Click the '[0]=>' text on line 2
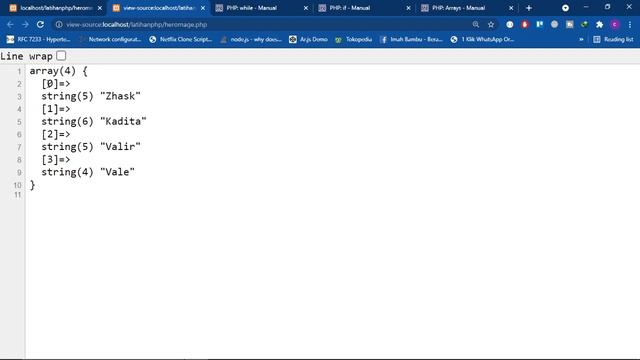The image size is (640, 360). pyautogui.click(x=56, y=84)
